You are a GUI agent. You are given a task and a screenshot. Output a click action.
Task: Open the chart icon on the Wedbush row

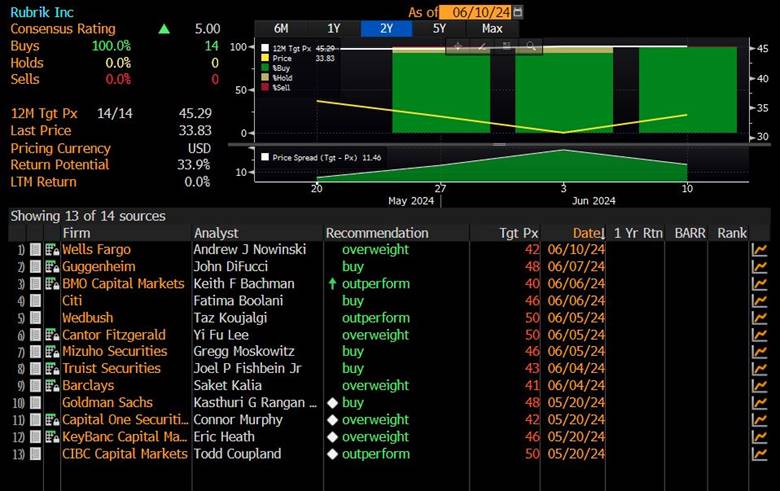point(759,318)
